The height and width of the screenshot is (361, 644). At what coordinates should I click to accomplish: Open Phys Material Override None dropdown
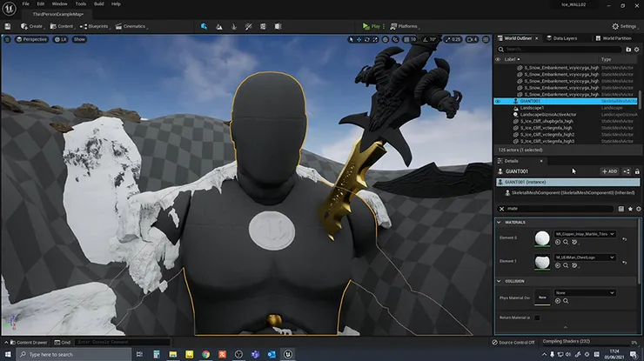pyautogui.click(x=585, y=293)
